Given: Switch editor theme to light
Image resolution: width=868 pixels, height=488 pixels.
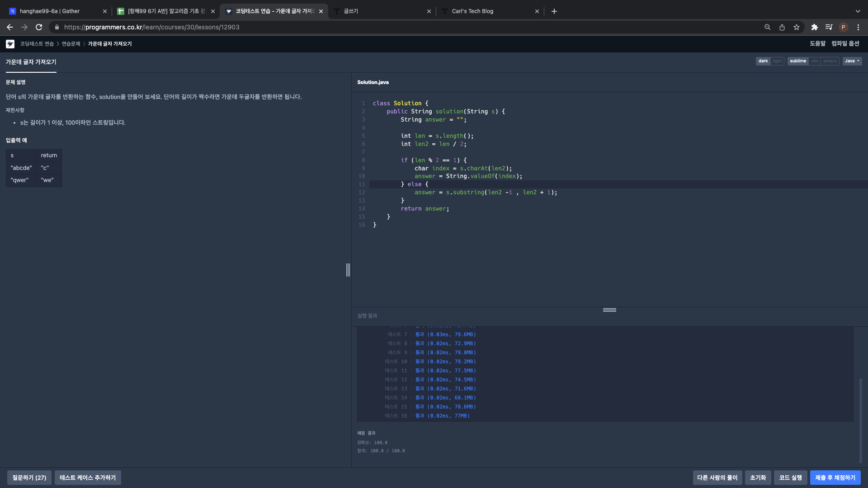Looking at the screenshot, I should [x=777, y=61].
